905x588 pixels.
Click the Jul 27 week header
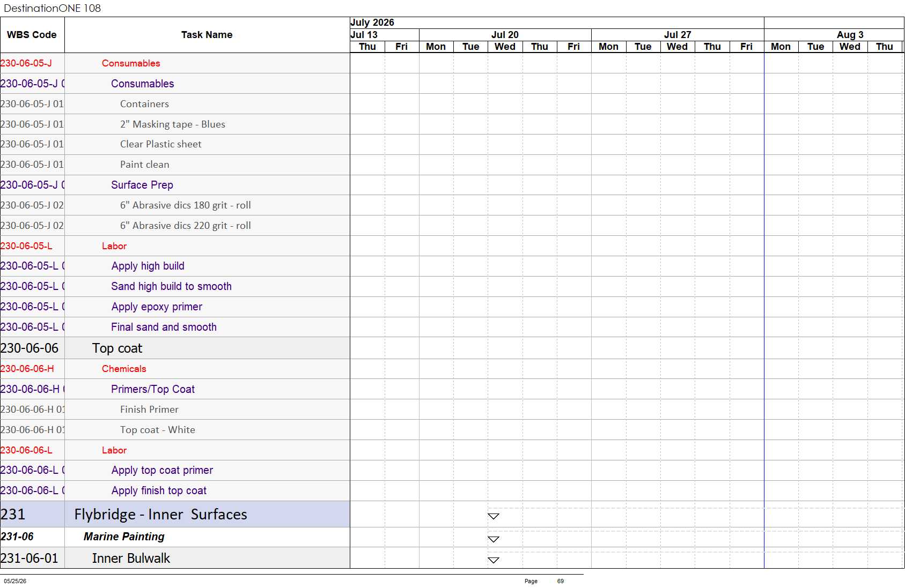pos(678,35)
